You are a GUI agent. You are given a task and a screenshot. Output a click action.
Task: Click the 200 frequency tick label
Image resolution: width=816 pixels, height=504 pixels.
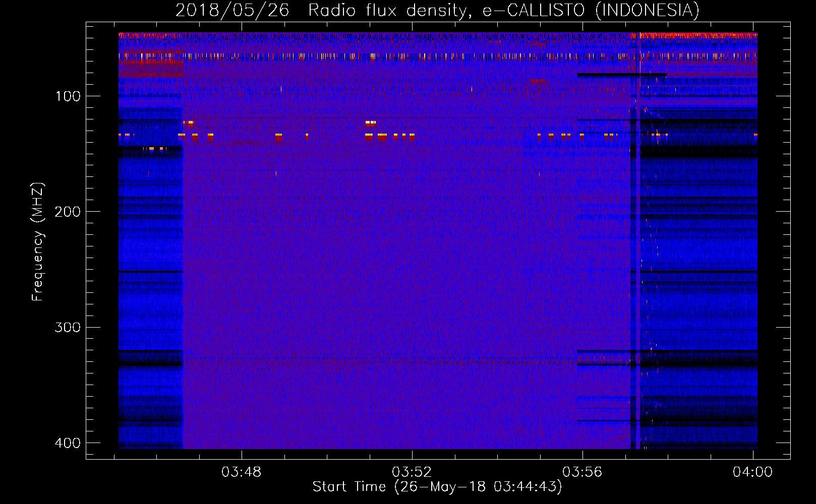point(68,212)
